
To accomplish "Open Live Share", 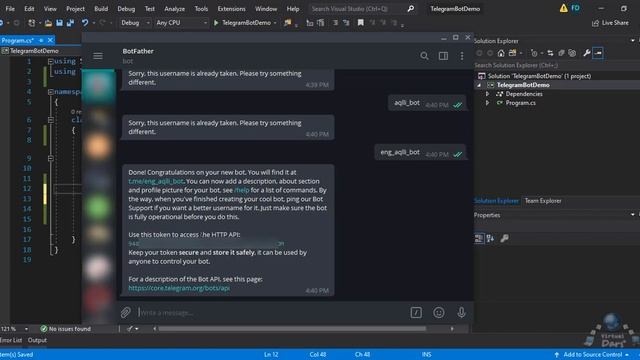I will [610, 23].
